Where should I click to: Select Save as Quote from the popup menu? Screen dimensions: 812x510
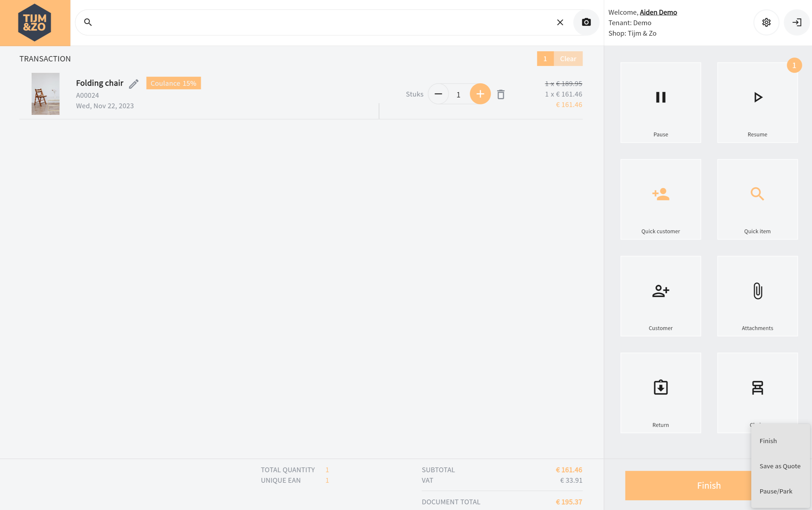(780, 466)
